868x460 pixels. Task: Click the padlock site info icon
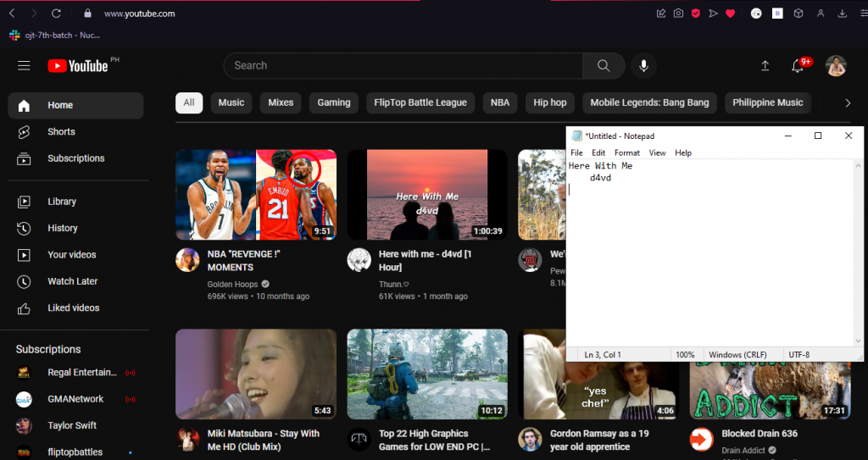coord(87,14)
